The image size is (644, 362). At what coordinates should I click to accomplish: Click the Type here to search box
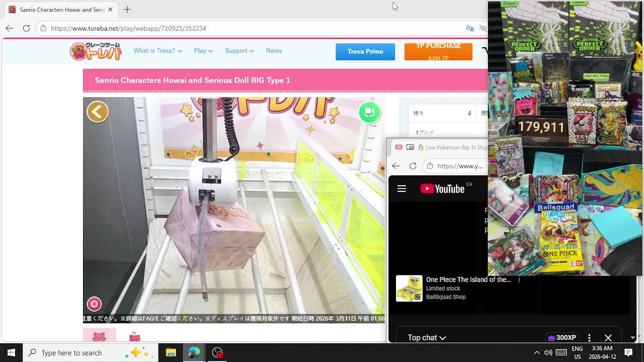coord(91,352)
